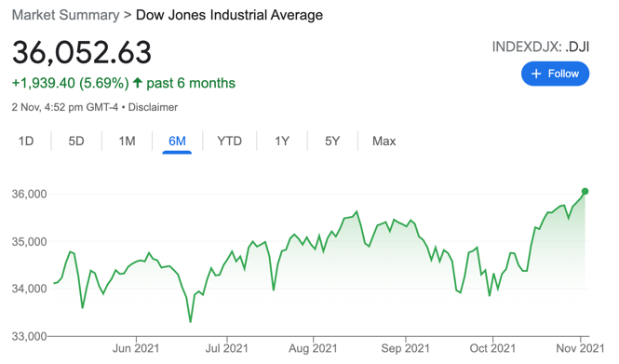Open the Market Summary breadcrumb link
The width and height of the screenshot is (619, 364).
click(65, 15)
